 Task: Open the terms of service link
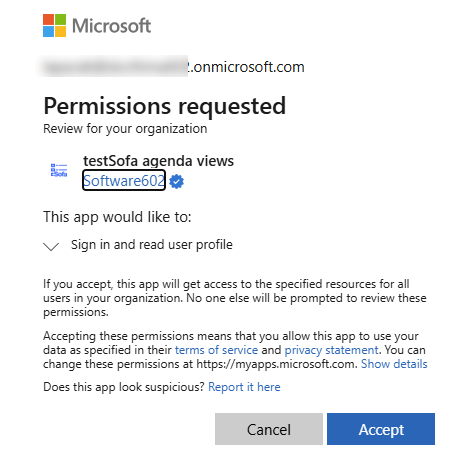tap(216, 350)
